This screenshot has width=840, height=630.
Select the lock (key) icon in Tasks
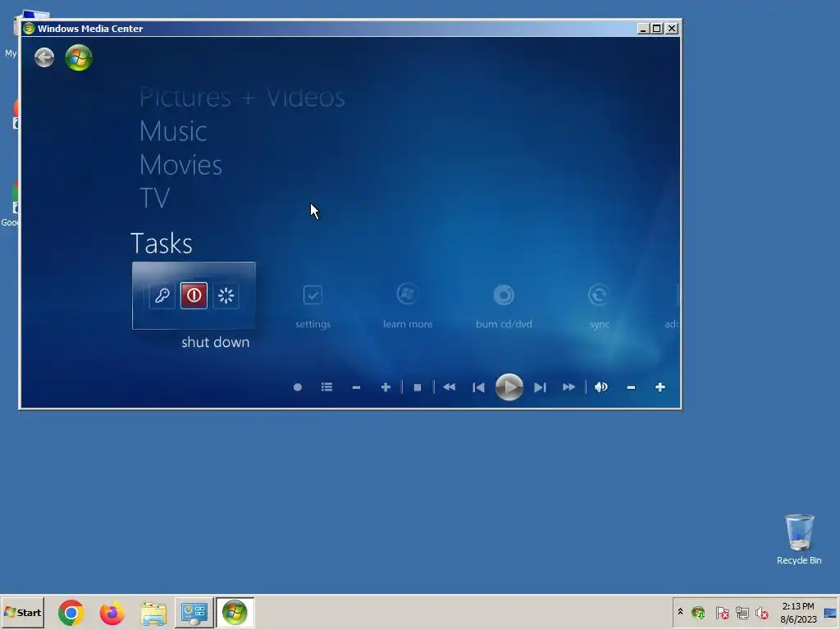(162, 295)
